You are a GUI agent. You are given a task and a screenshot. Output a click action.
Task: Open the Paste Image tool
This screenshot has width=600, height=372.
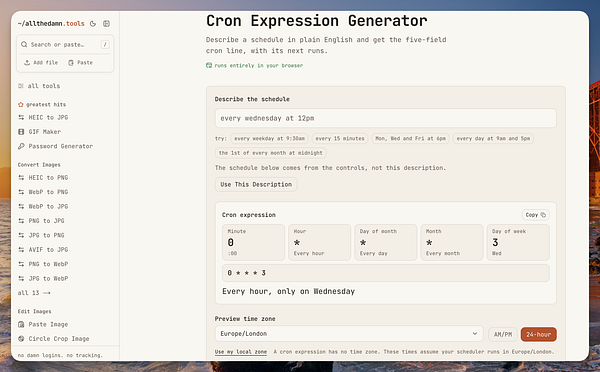[43, 324]
